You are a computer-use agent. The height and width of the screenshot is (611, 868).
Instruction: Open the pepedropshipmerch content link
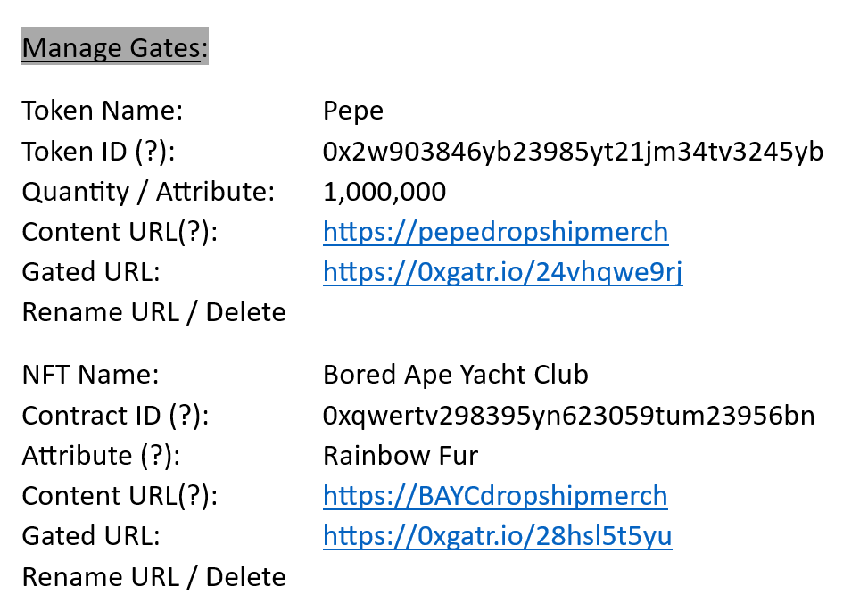coord(495,231)
